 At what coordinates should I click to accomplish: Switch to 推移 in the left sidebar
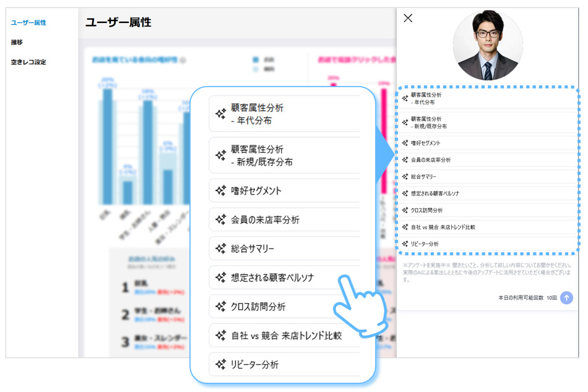click(x=17, y=42)
